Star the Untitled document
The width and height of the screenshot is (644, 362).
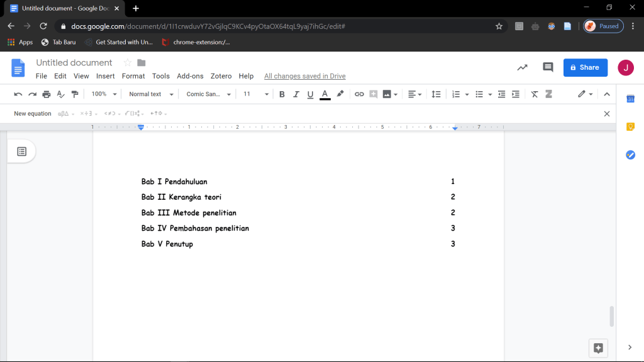coord(128,63)
